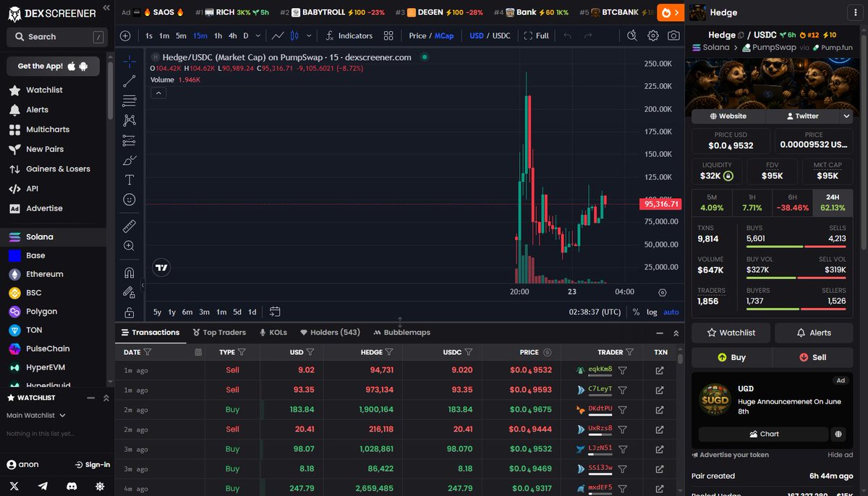
Task: Open the chart layout grid icon
Action: click(x=388, y=35)
